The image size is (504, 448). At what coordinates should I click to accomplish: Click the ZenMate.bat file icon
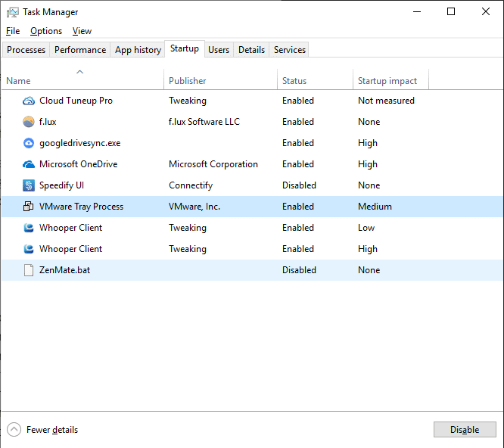click(29, 270)
